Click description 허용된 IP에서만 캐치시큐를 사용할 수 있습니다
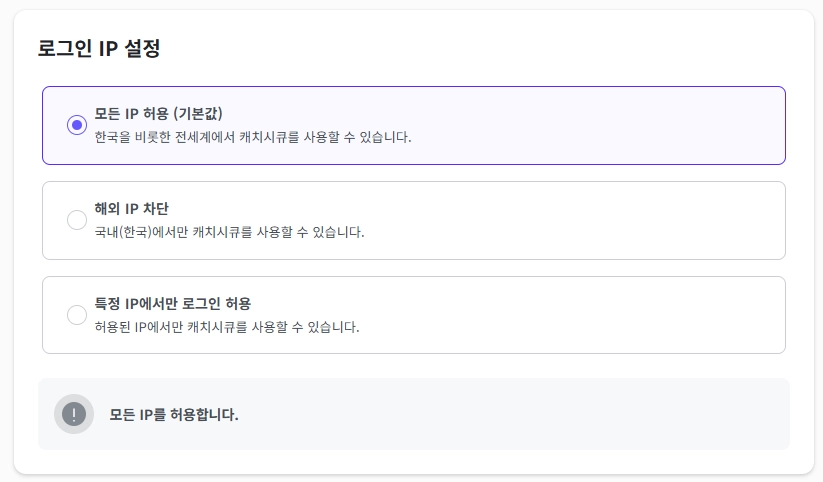The image size is (823, 482). 226,327
